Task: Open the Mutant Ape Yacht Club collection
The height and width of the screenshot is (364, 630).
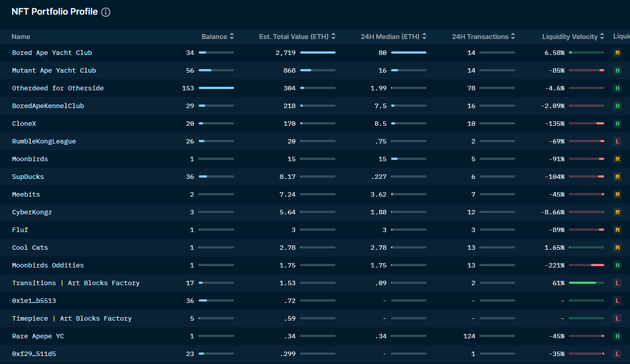Action: point(54,70)
